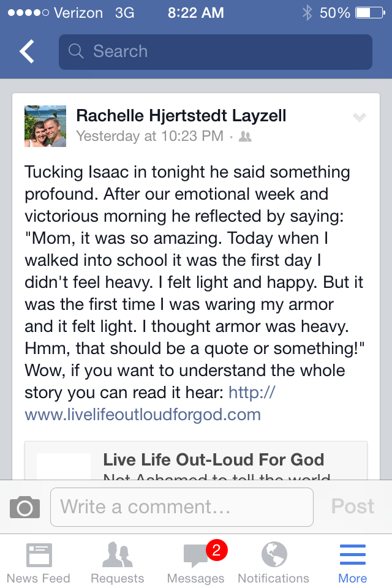Open the Notifications globe tab
The width and height of the screenshot is (392, 588).
[x=274, y=563]
